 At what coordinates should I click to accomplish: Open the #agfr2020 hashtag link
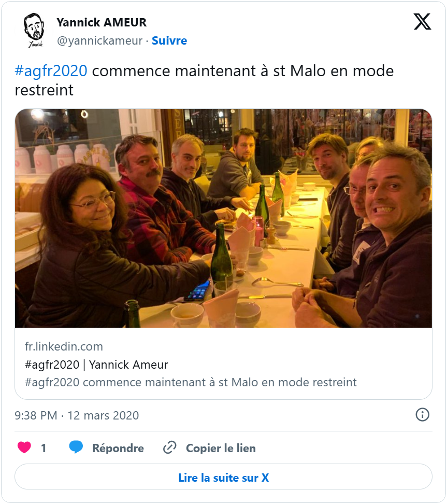click(x=51, y=71)
